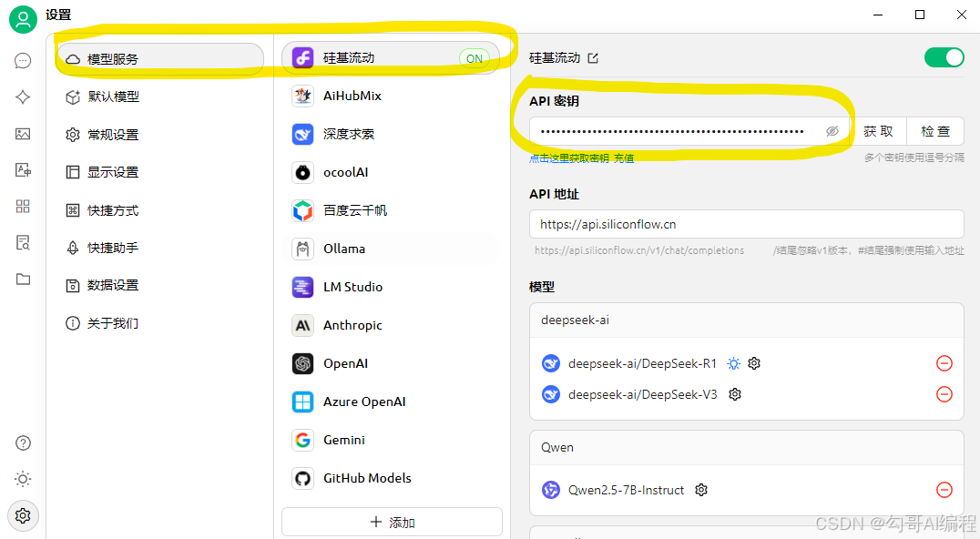Show the hidden API key with eye icon
980x539 pixels.
click(832, 131)
